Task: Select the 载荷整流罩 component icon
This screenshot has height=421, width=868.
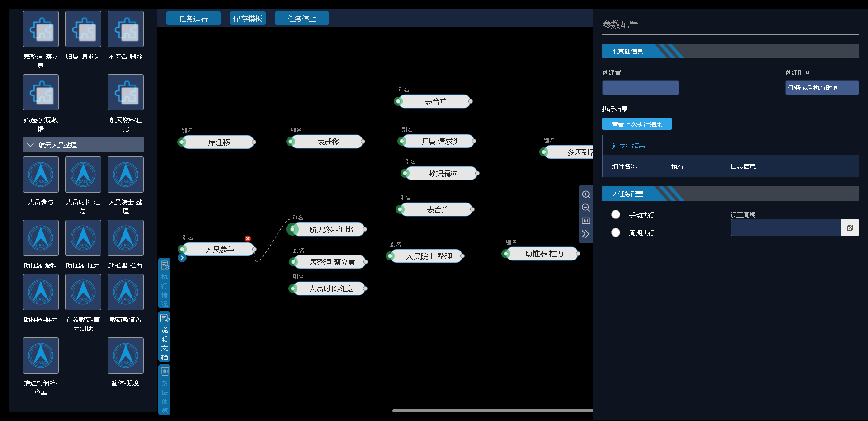Action: pos(126,292)
